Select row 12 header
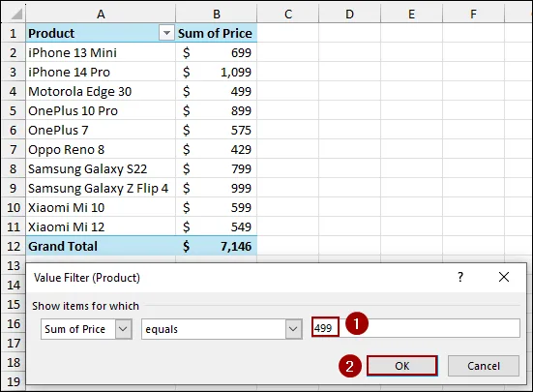The image size is (533, 392). point(14,246)
